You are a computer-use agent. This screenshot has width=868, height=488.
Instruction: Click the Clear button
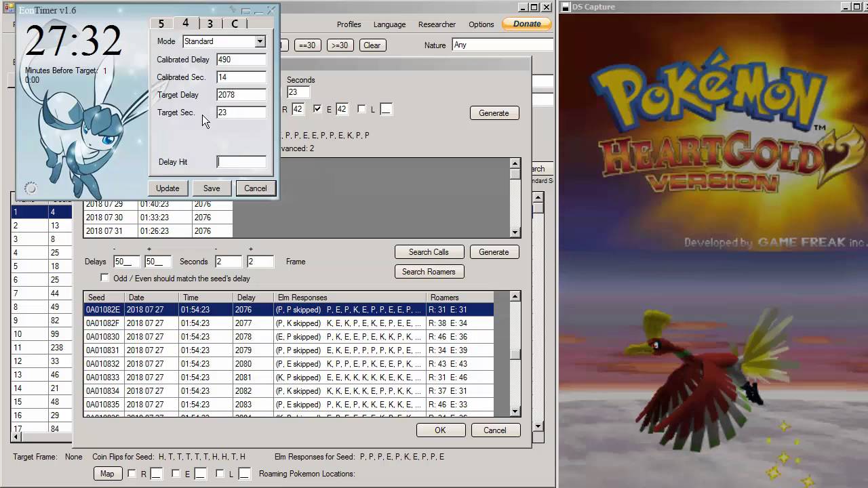click(372, 45)
